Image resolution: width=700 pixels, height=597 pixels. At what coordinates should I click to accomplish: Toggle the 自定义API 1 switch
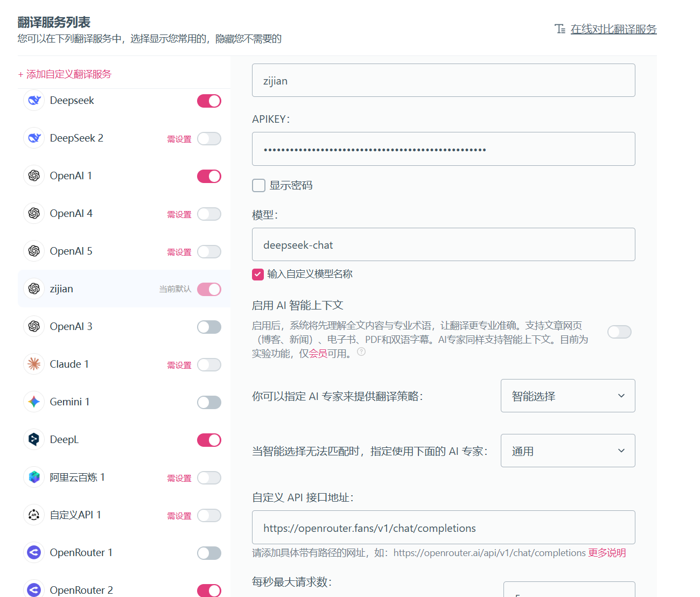(x=209, y=515)
